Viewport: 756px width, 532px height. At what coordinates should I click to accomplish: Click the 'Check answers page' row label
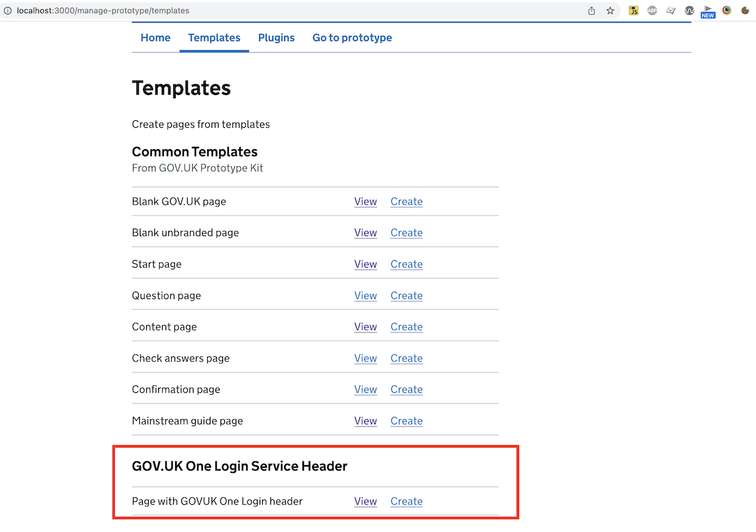tap(181, 358)
